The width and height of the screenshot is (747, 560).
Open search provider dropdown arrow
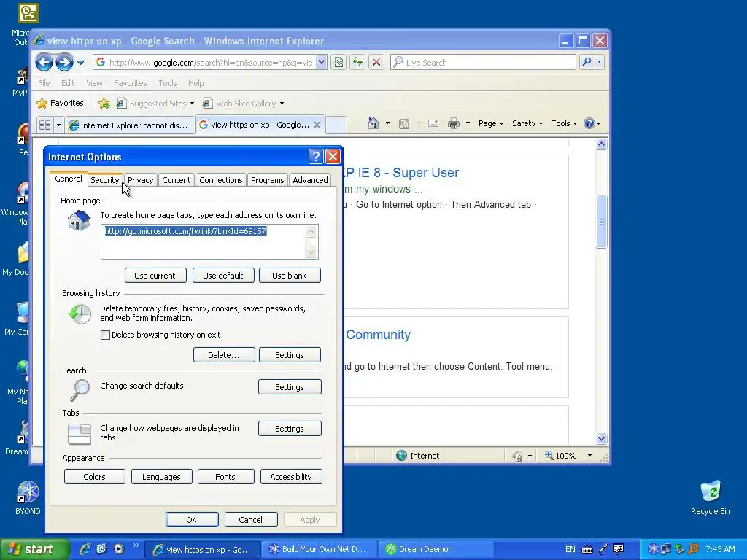[x=600, y=63]
